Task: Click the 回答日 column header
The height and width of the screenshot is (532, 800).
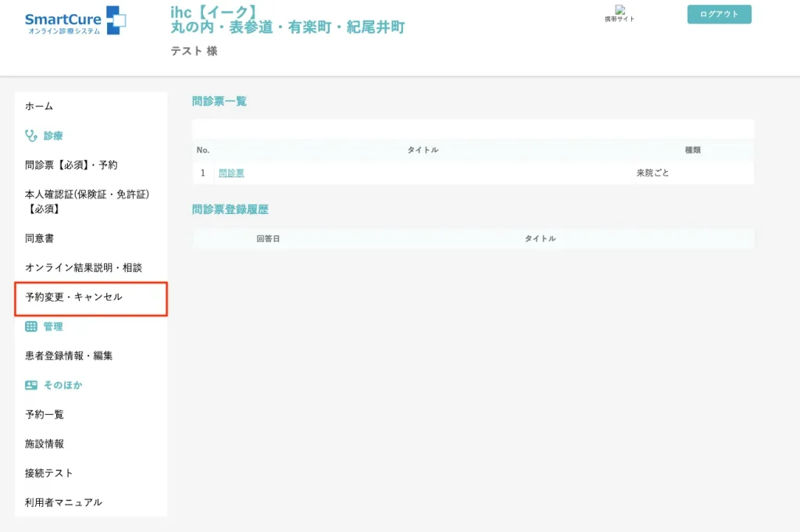Action: (268, 238)
